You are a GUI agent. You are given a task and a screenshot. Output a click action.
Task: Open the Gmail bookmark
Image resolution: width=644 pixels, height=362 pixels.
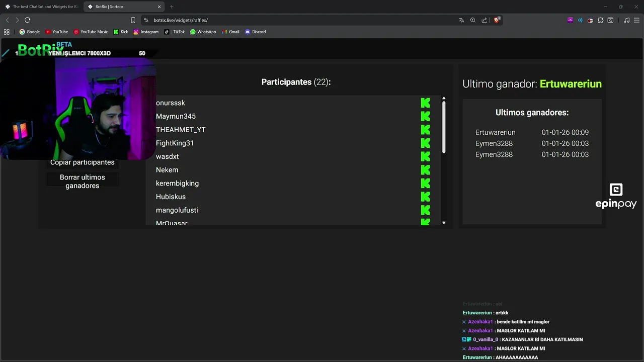pos(230,32)
